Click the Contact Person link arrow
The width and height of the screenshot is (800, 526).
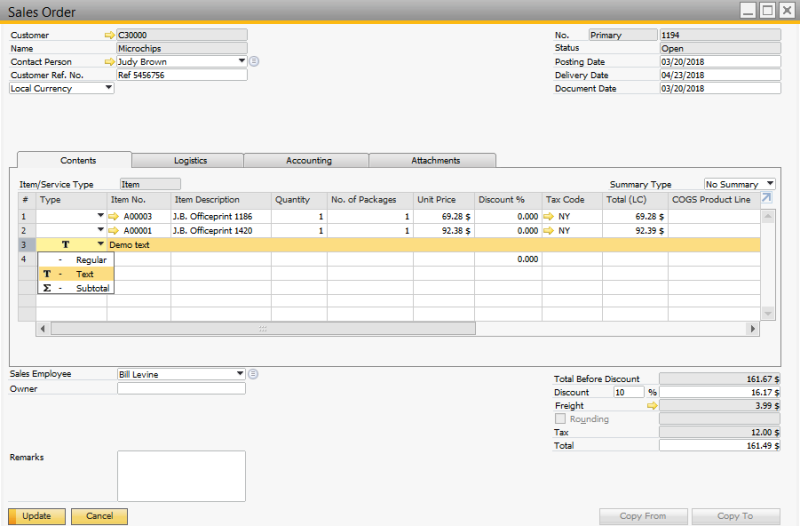click(x=109, y=61)
